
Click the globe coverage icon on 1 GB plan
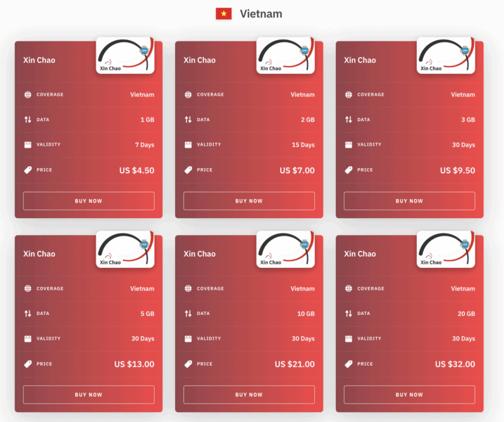click(28, 94)
